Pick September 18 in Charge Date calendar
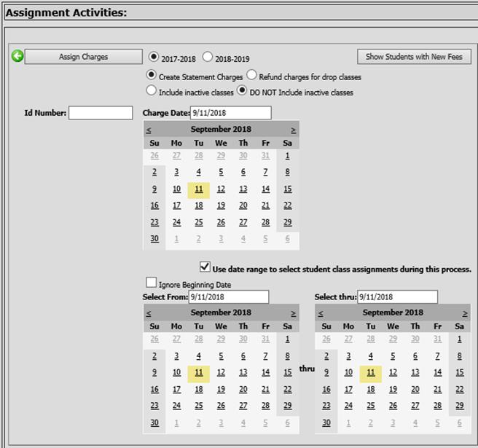478x448 pixels. (x=199, y=205)
